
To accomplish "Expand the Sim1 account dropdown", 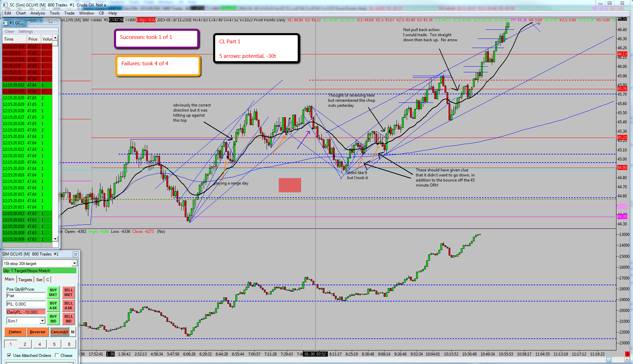I will tap(42, 321).
